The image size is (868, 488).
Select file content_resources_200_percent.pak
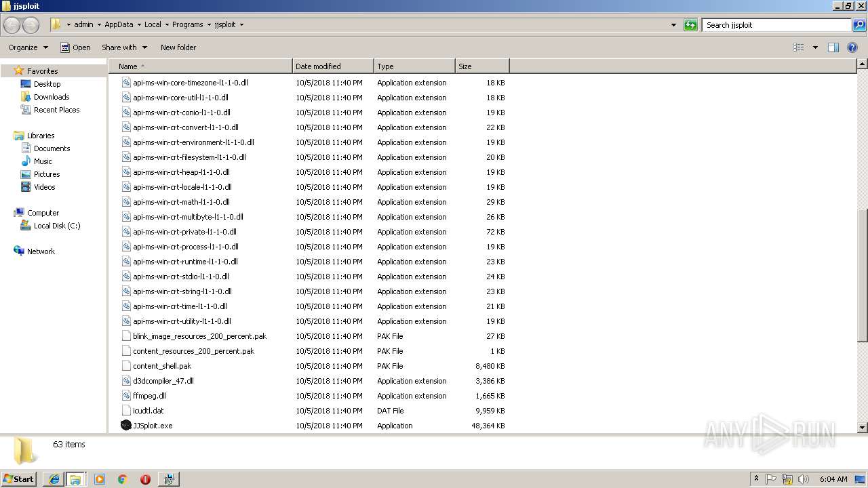pyautogui.click(x=193, y=351)
